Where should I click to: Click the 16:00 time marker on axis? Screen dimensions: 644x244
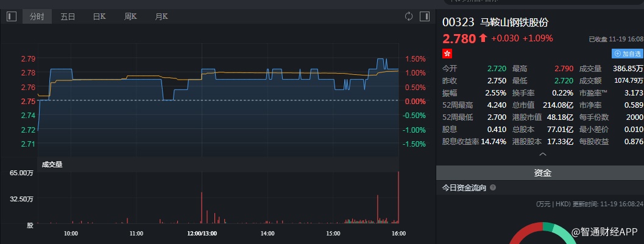(398, 233)
